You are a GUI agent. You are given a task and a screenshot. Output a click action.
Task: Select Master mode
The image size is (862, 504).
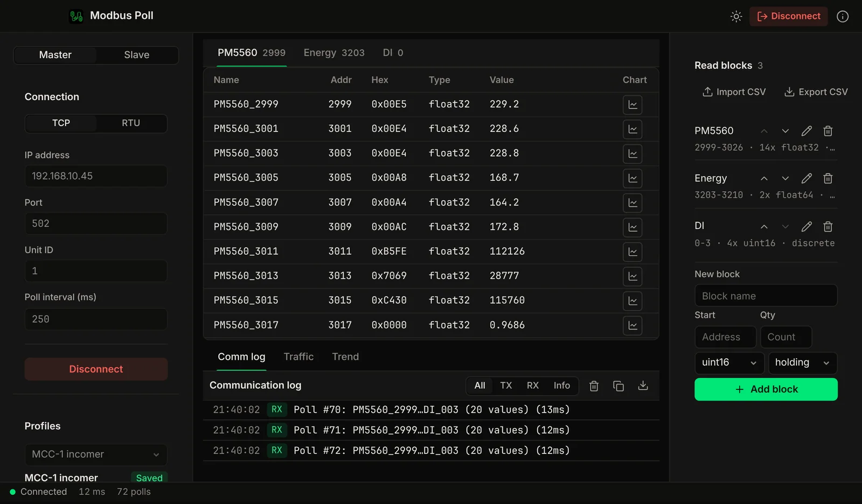55,55
